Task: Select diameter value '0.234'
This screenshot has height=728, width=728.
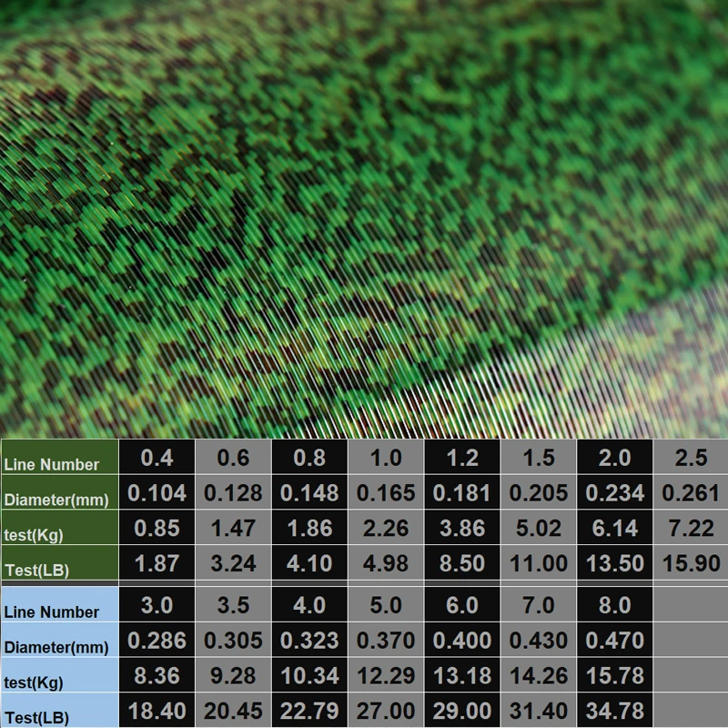Action: (615, 492)
